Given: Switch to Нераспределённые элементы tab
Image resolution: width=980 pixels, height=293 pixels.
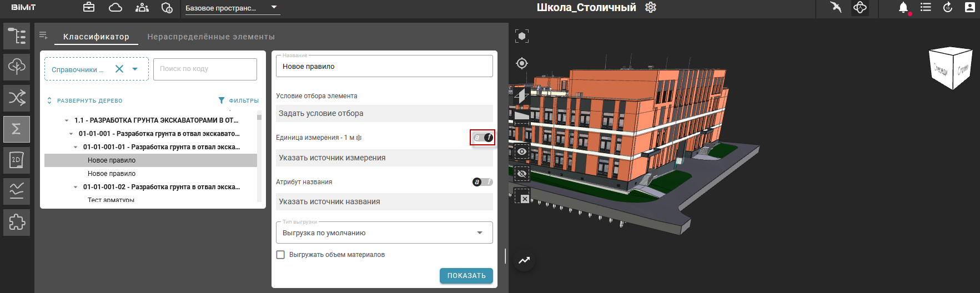Looking at the screenshot, I should pyautogui.click(x=211, y=37).
